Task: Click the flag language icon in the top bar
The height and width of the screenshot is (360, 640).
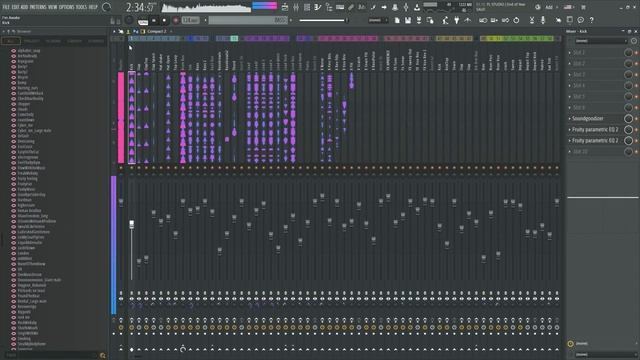Action: click(x=568, y=7)
